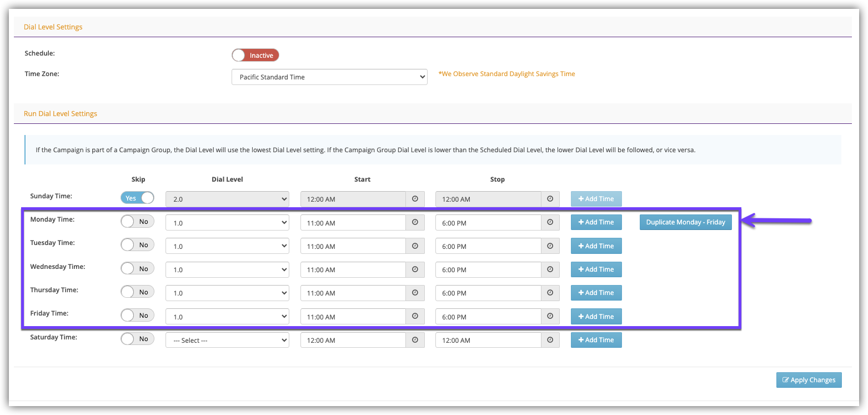
Task: Open time picker icon for Tuesday start
Action: tap(415, 246)
